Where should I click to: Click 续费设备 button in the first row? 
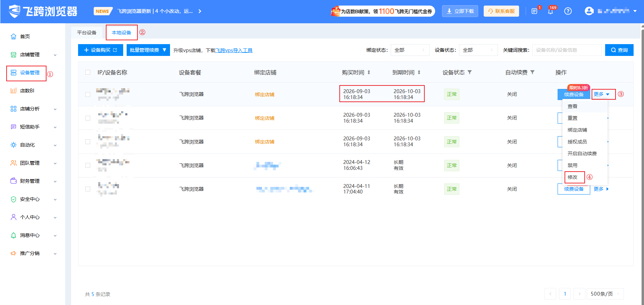pos(574,94)
